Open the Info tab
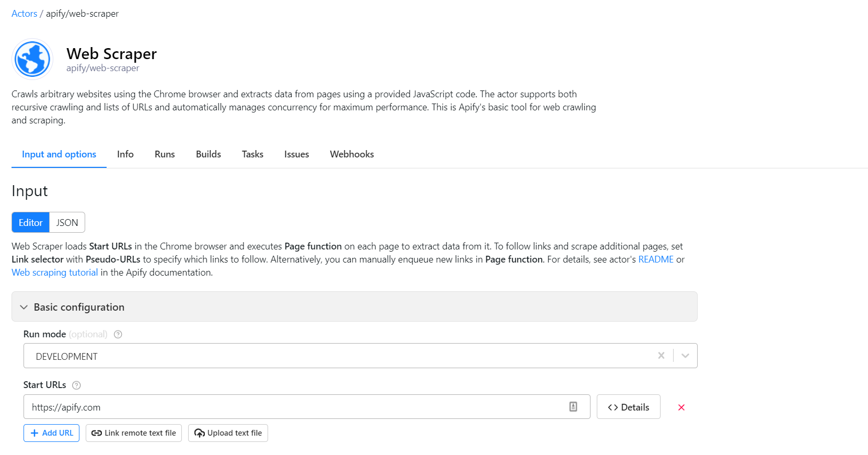 click(125, 154)
